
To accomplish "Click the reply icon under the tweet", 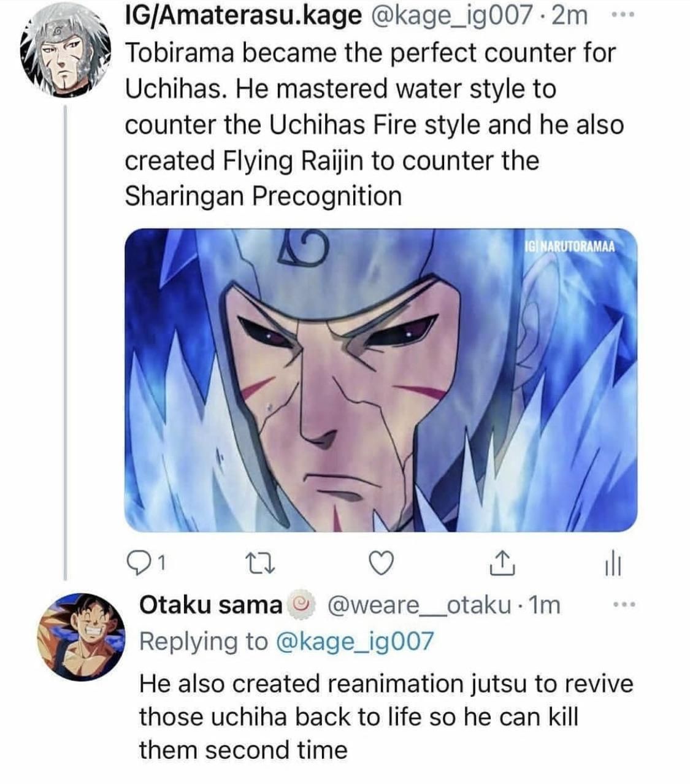I will click(x=140, y=561).
